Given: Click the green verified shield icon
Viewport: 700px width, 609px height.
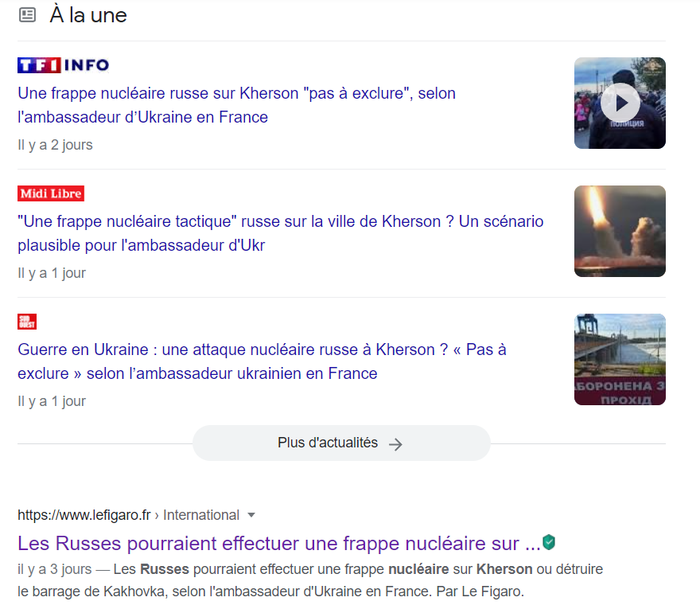Looking at the screenshot, I should point(549,542).
